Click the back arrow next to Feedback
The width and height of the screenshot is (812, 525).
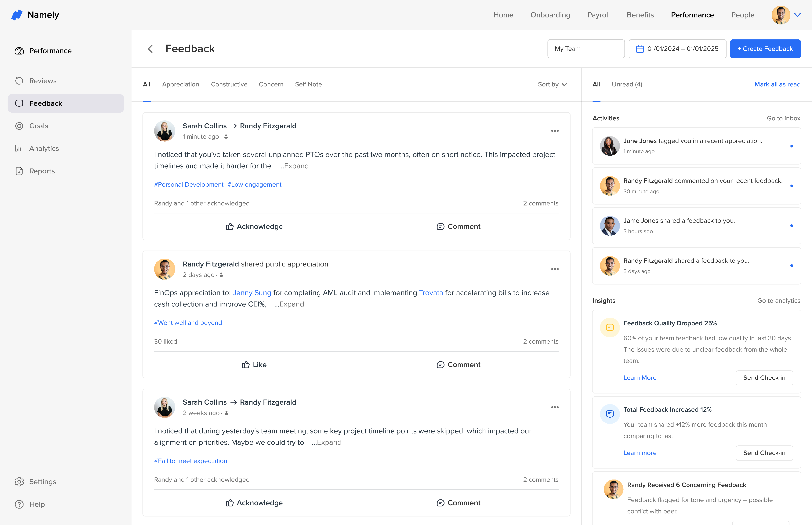(150, 49)
